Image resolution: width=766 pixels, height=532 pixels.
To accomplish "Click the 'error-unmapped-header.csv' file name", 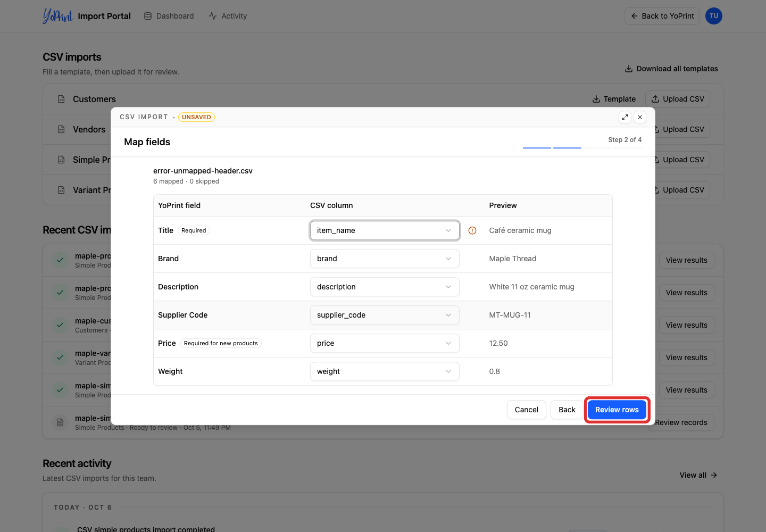I will (203, 171).
